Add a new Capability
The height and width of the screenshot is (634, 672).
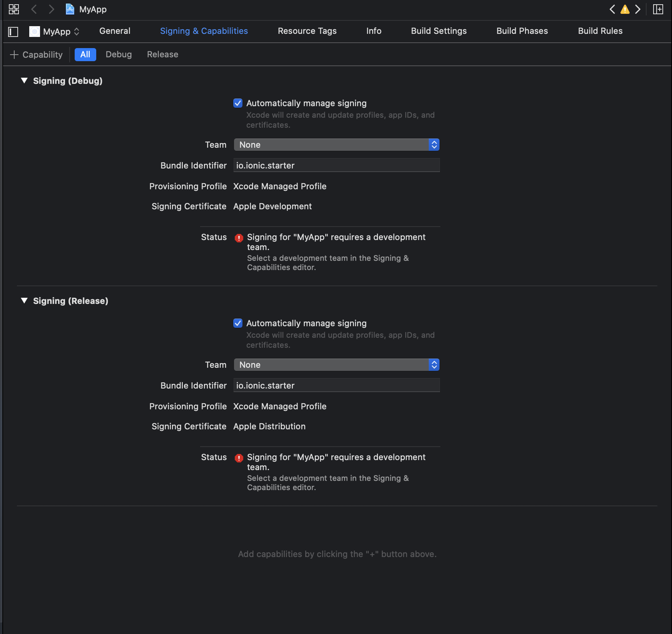point(36,55)
